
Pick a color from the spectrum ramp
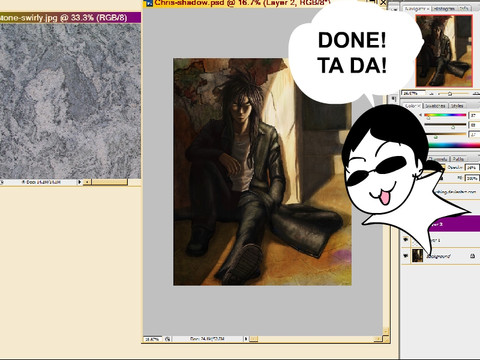[454, 145]
